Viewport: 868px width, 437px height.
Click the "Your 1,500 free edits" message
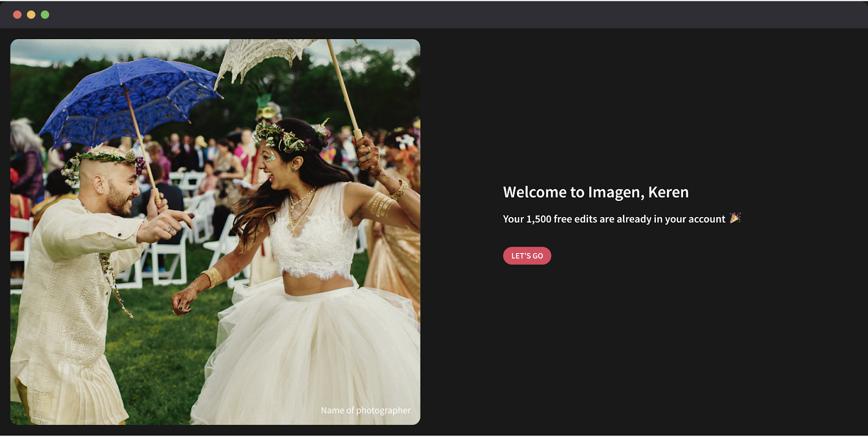click(x=614, y=219)
